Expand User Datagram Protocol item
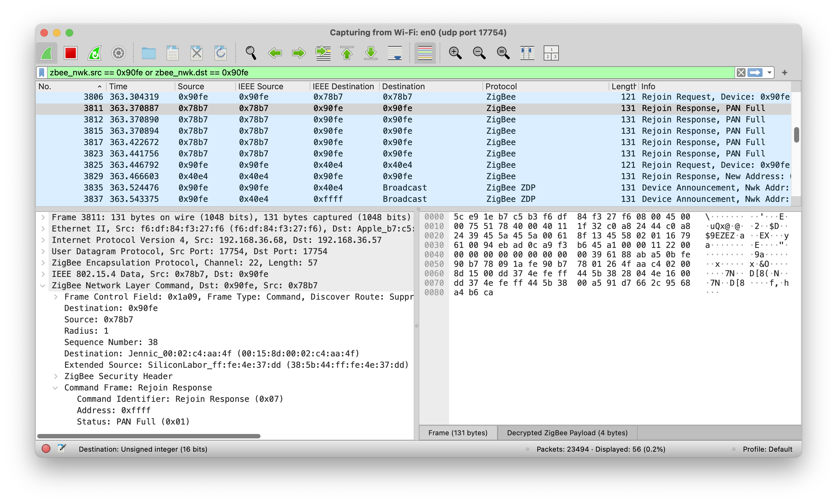The width and height of the screenshot is (837, 504). coord(44,251)
